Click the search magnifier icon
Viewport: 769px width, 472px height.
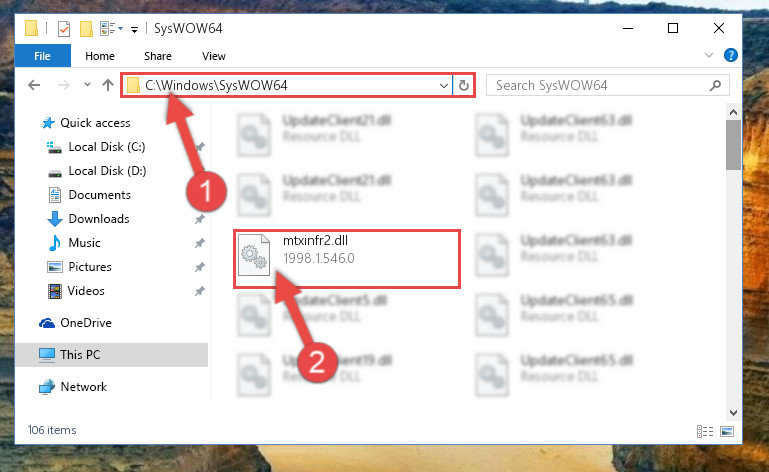[716, 85]
